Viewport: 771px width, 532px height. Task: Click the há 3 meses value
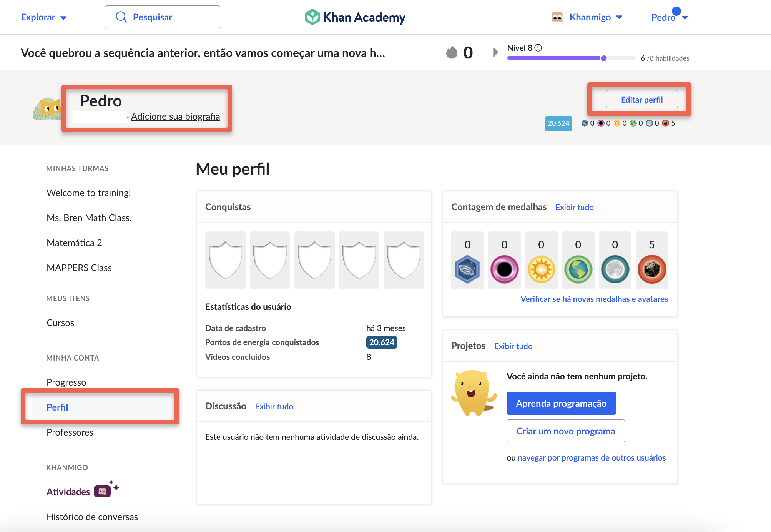(x=386, y=328)
